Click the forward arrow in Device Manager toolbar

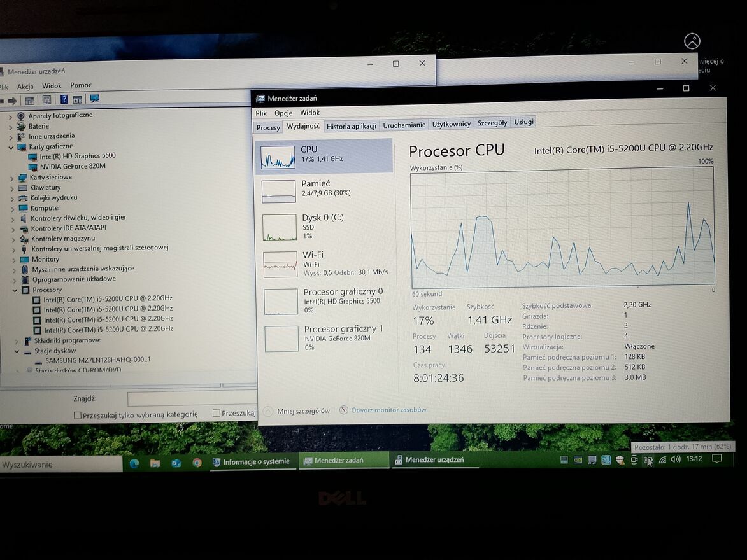[x=12, y=101]
